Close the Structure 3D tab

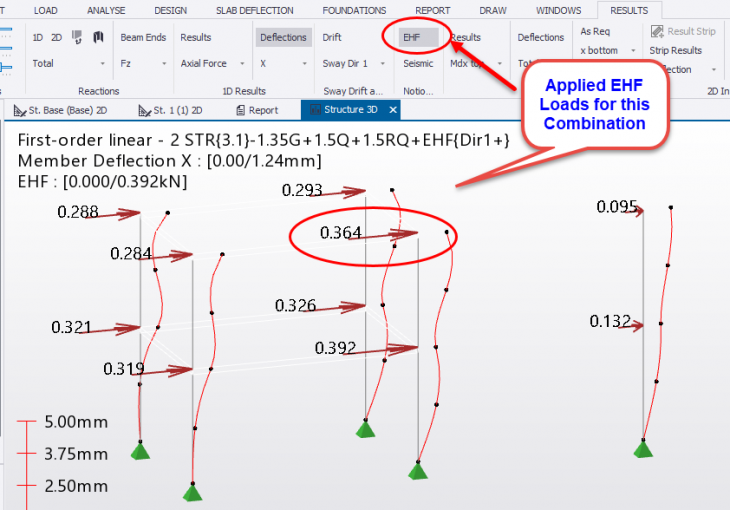click(x=393, y=110)
